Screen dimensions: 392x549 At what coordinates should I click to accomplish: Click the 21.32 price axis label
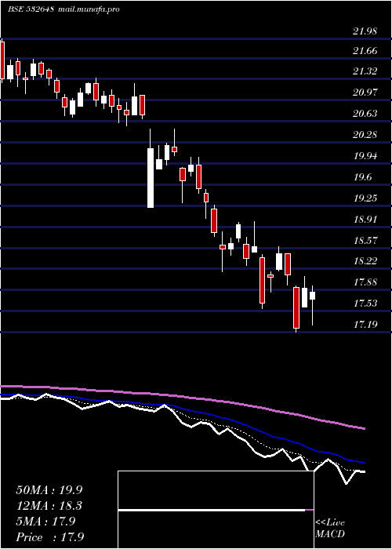point(365,71)
